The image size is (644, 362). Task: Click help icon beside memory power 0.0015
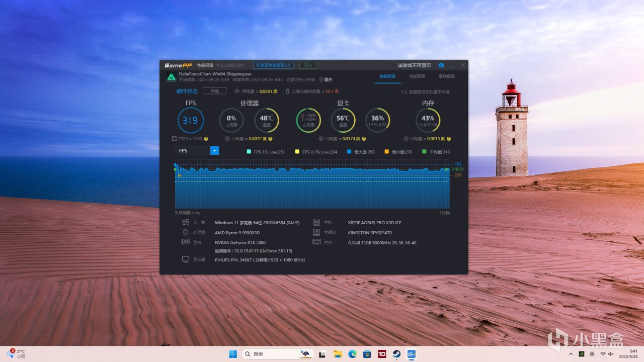pos(448,139)
